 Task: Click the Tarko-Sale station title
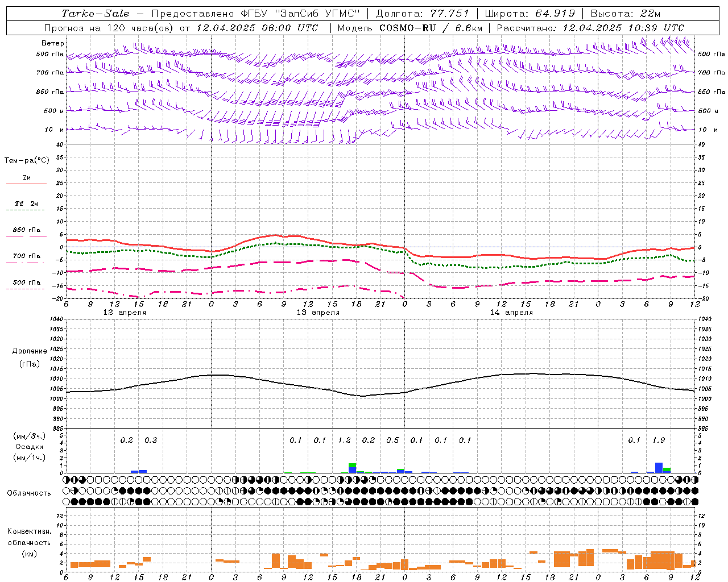[96, 14]
